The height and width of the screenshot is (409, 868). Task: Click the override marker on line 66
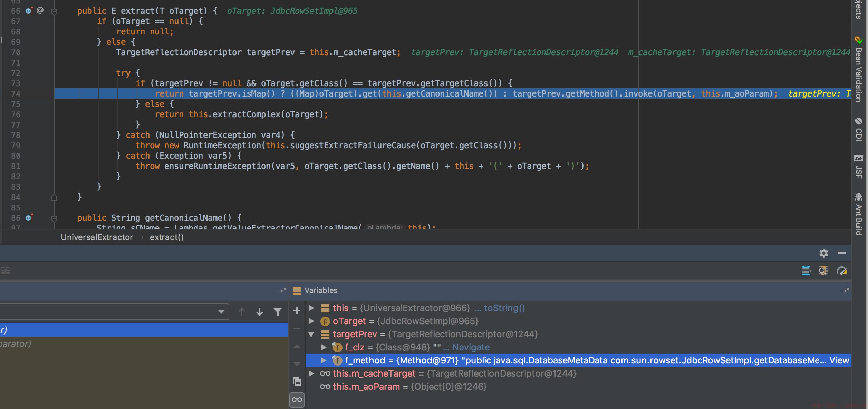click(29, 11)
